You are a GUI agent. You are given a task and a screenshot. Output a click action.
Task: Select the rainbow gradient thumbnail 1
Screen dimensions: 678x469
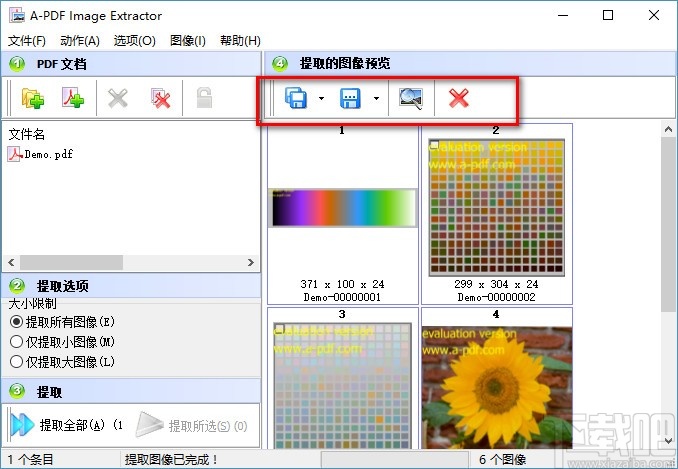342,207
